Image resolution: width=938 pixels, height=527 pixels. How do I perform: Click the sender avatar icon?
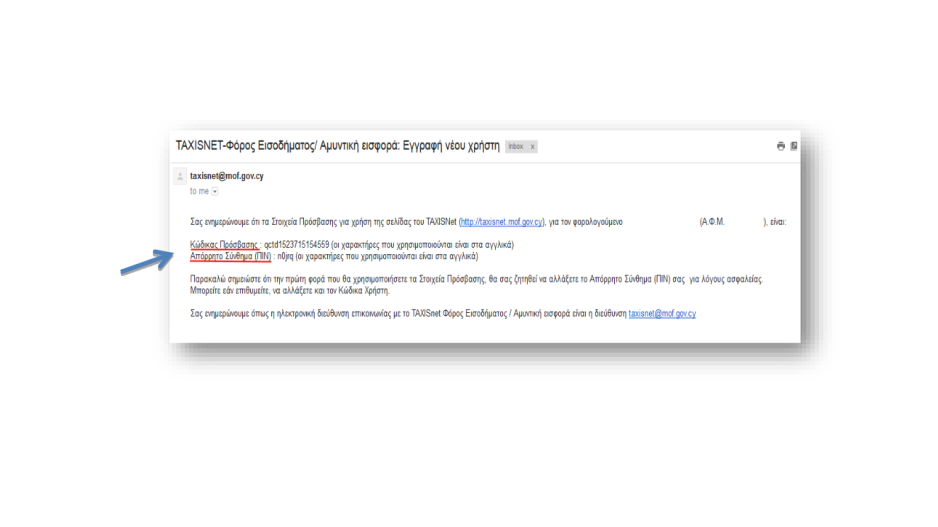click(x=181, y=177)
